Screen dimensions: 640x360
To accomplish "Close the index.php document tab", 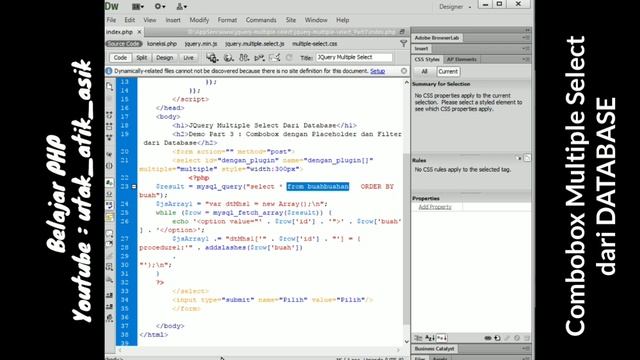I will tap(139, 31).
